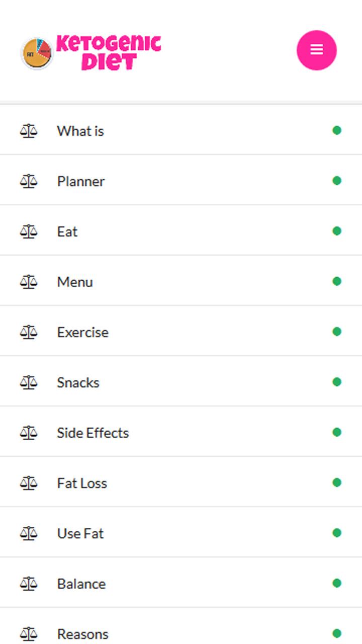Click the Ketogenic Diet pink title text
Image resolution: width=362 pixels, height=644 pixels.
(109, 52)
